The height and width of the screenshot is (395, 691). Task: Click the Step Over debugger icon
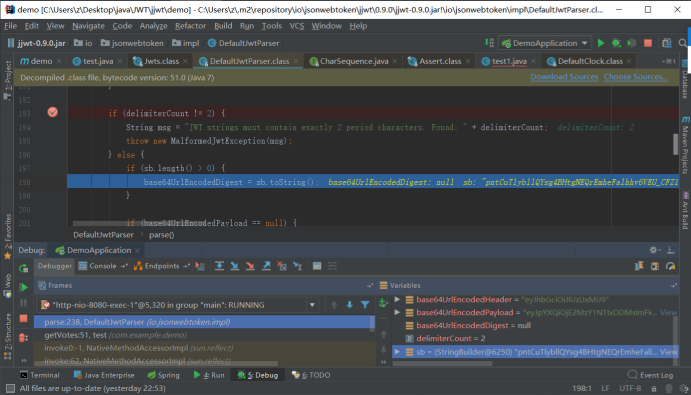pyautogui.click(x=219, y=266)
